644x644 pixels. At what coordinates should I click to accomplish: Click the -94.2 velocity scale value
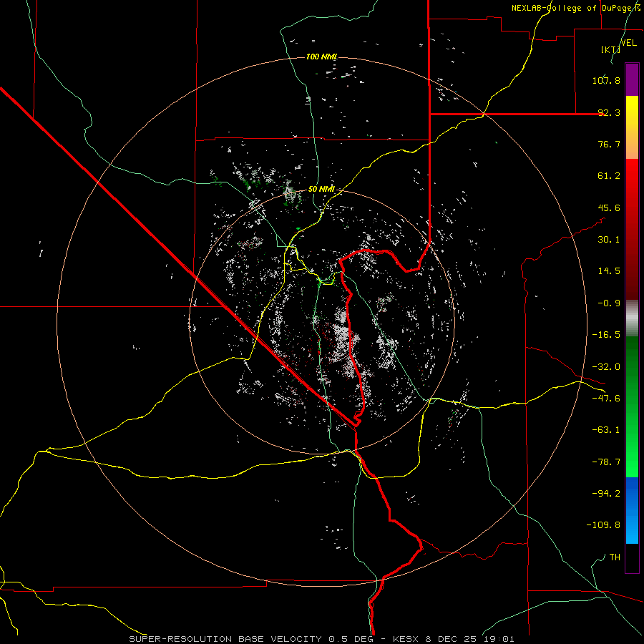coord(606,494)
